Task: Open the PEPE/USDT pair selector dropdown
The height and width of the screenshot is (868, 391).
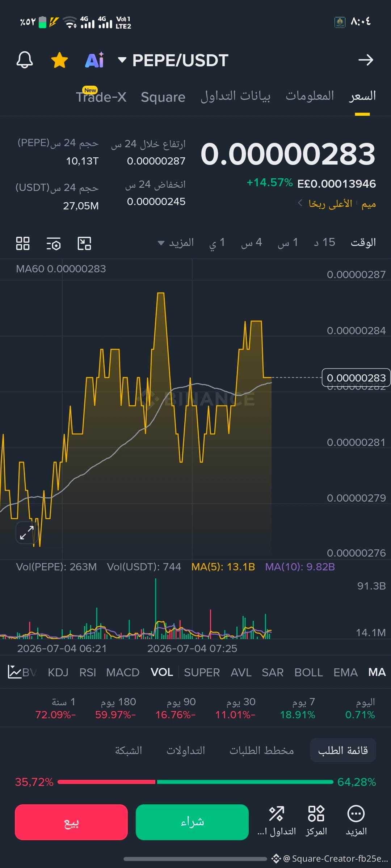Action: click(x=173, y=60)
